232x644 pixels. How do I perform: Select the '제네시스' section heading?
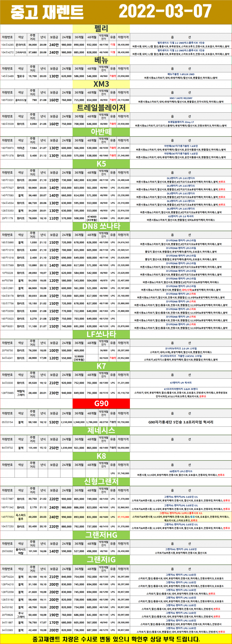[101, 431]
